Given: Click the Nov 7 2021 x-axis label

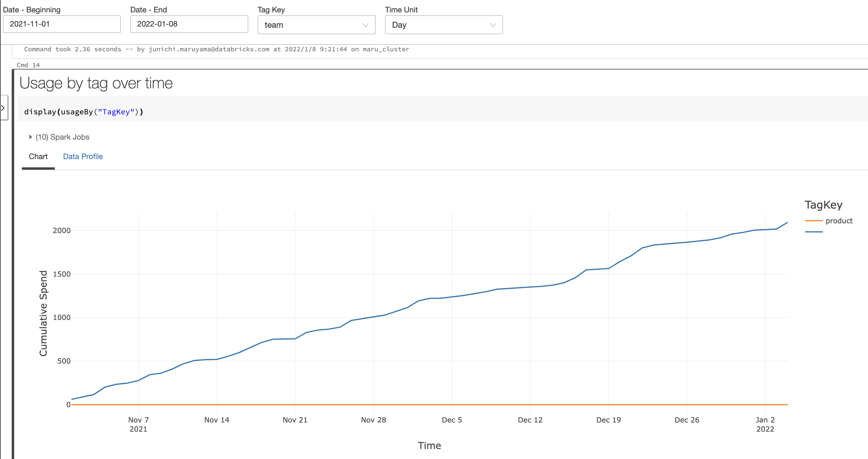Looking at the screenshot, I should 138,424.
